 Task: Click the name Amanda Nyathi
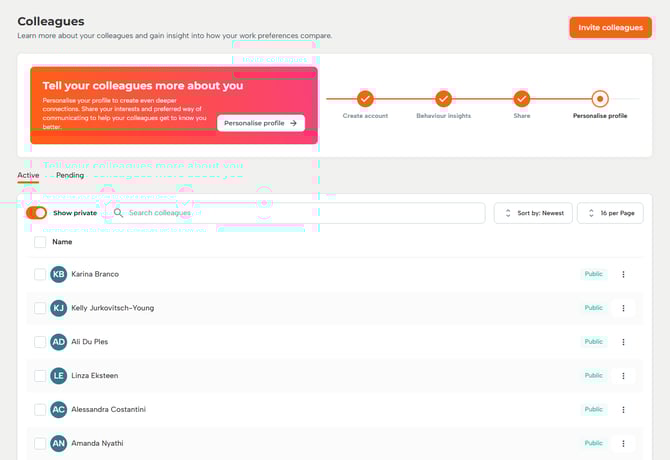click(x=97, y=443)
